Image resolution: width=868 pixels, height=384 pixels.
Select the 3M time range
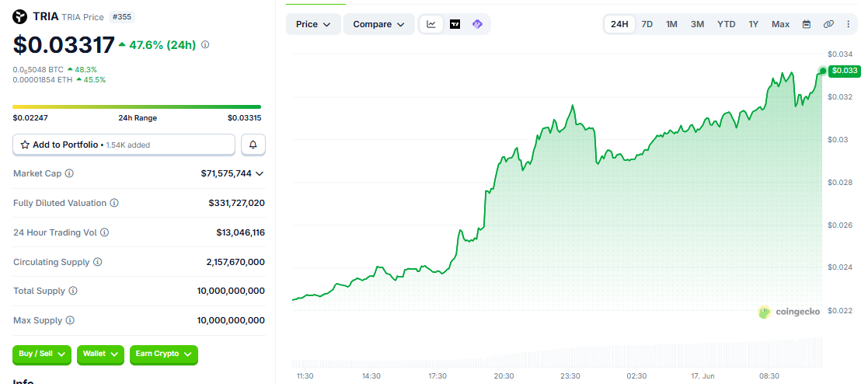click(x=698, y=24)
